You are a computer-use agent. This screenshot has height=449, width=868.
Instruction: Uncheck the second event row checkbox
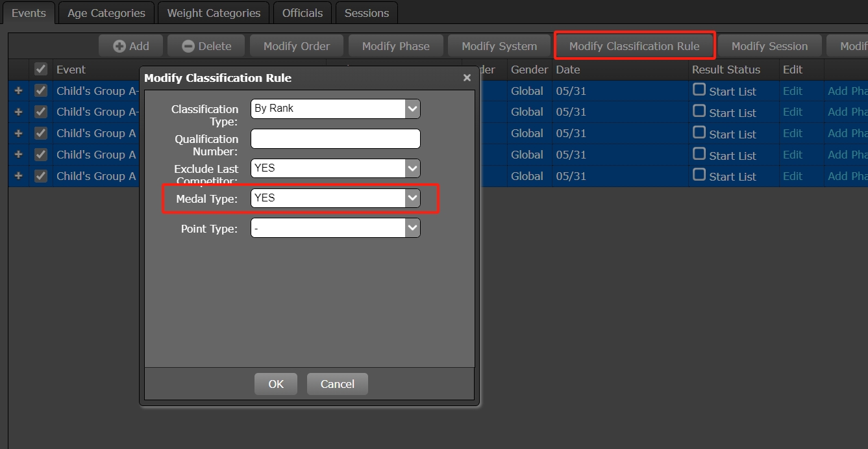tap(41, 112)
